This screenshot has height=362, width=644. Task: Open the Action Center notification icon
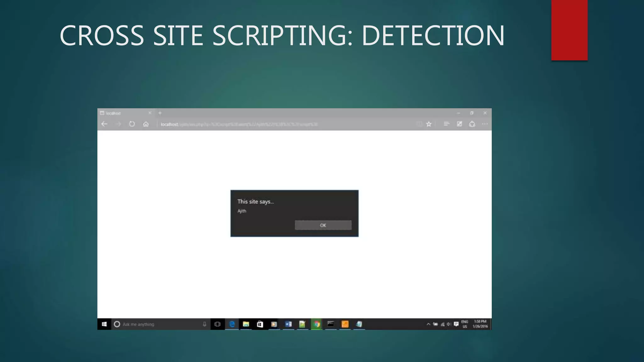(456, 324)
